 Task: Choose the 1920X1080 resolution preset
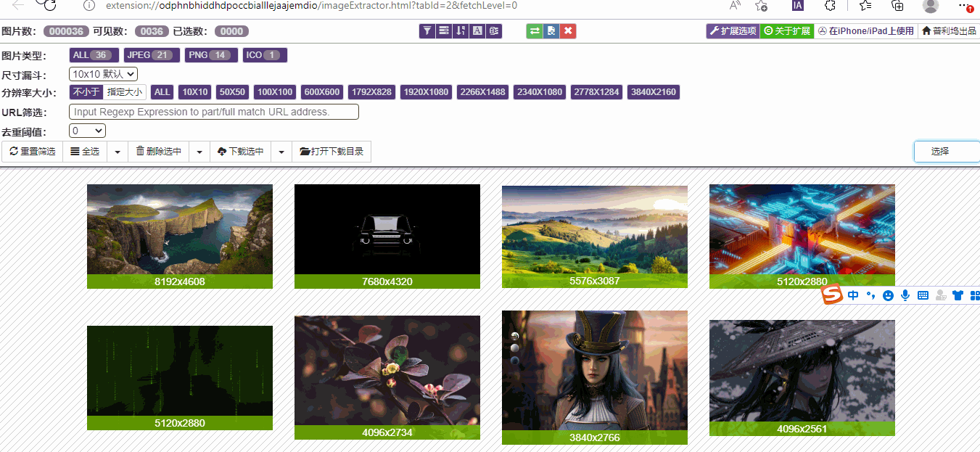pos(426,92)
